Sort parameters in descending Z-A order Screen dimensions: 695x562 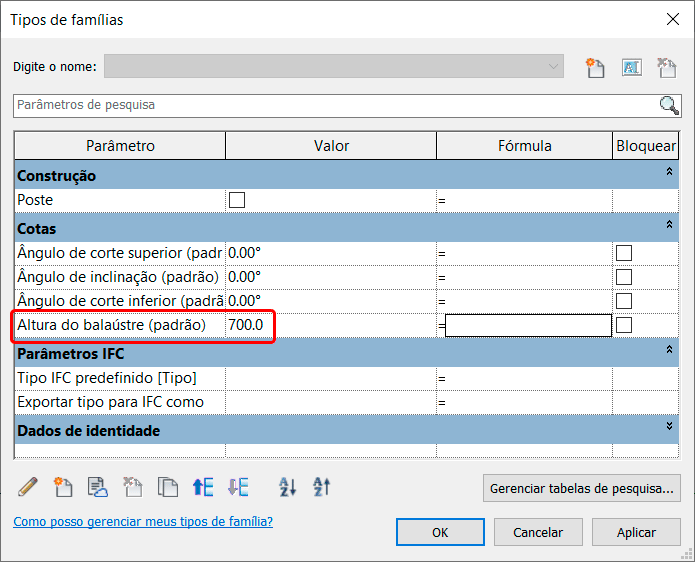(x=322, y=487)
